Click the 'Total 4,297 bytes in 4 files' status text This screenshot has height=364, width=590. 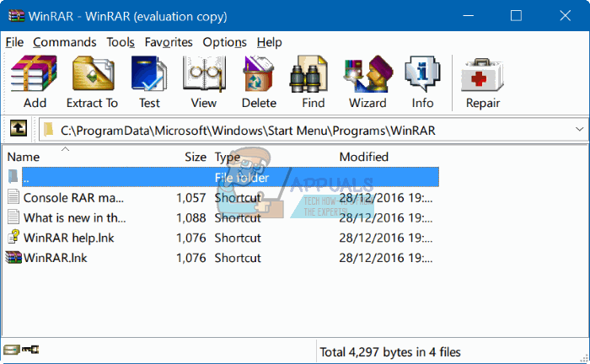[x=390, y=352]
